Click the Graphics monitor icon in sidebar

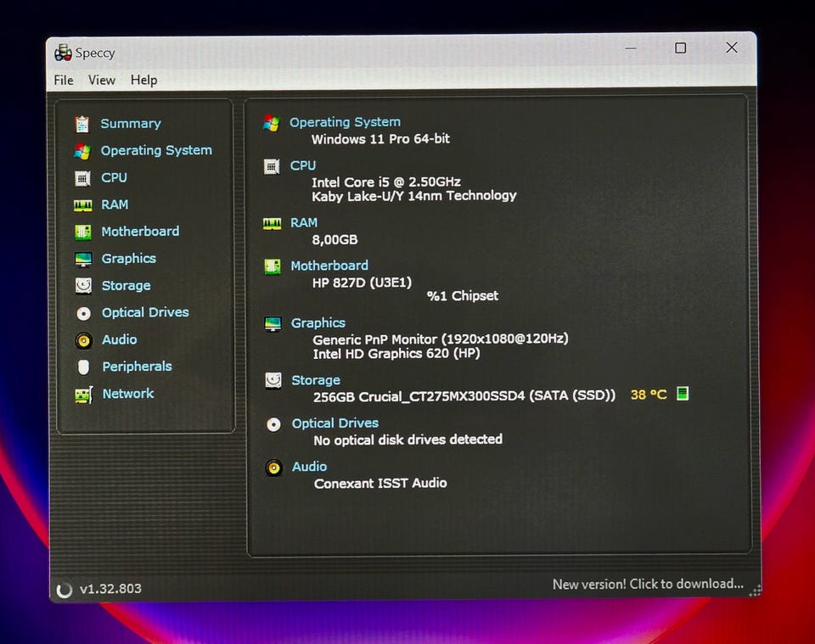(x=83, y=259)
